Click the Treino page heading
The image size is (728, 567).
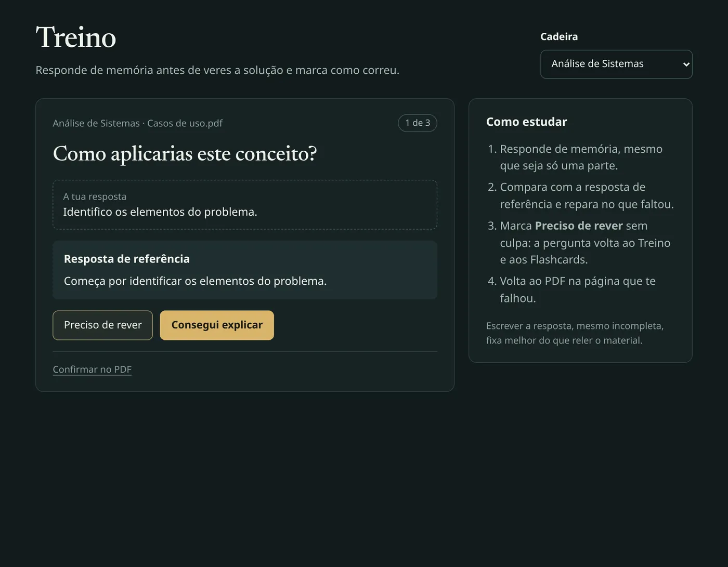[76, 37]
